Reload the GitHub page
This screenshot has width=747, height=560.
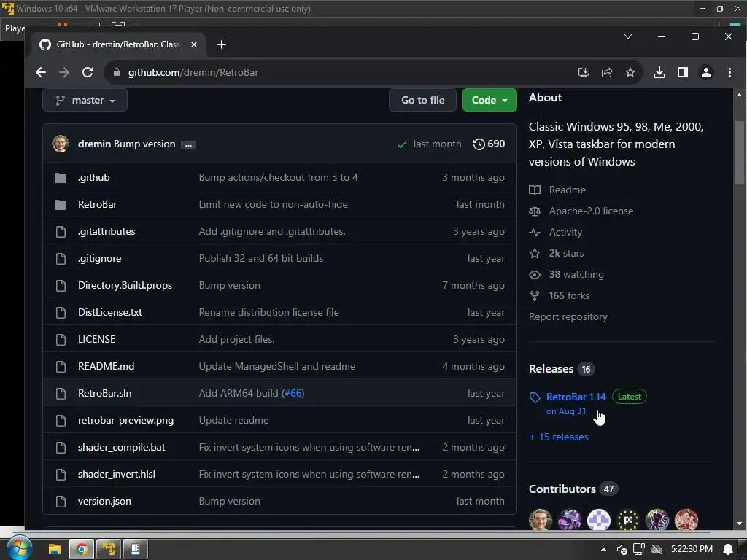88,72
